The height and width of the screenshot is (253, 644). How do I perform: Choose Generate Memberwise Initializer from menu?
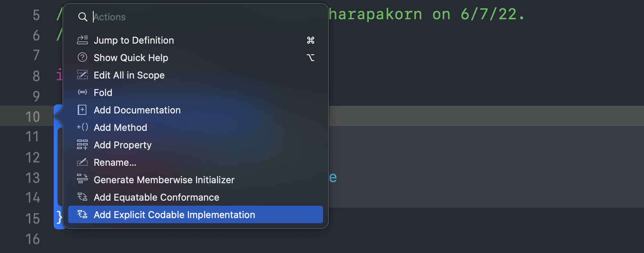point(164,180)
